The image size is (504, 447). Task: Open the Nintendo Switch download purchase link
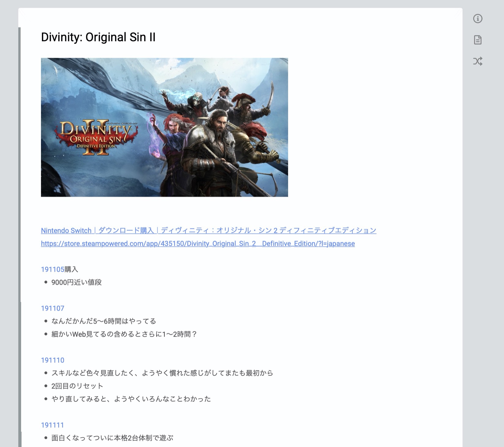pyautogui.click(x=208, y=231)
